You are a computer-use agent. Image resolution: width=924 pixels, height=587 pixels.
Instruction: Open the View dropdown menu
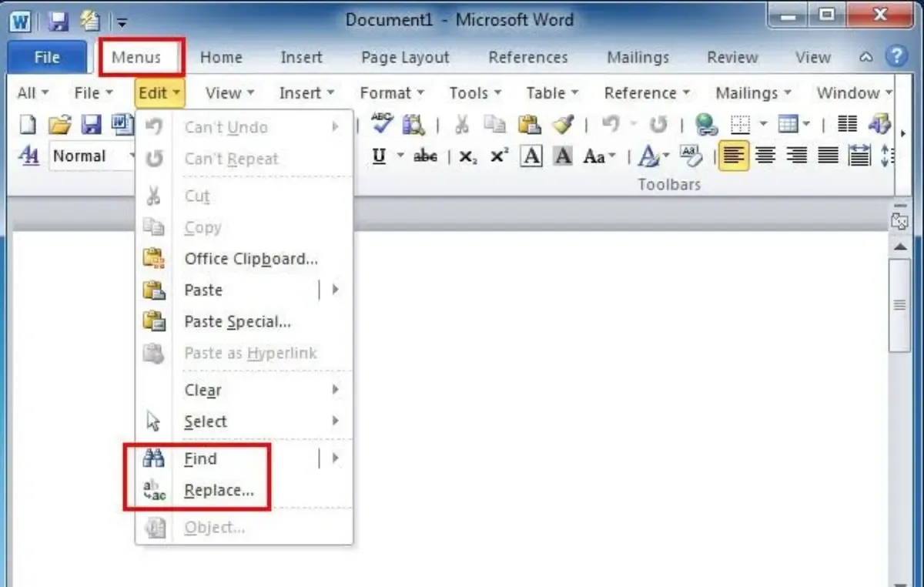coord(229,93)
